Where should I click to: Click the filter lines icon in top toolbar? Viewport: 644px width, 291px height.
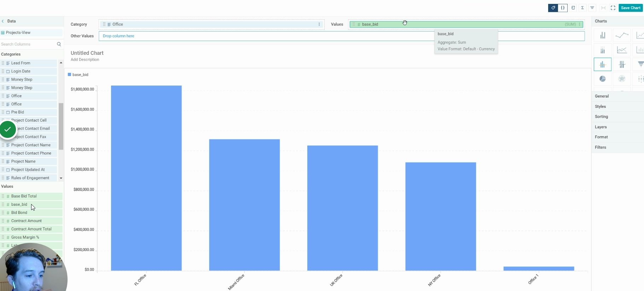(x=592, y=8)
